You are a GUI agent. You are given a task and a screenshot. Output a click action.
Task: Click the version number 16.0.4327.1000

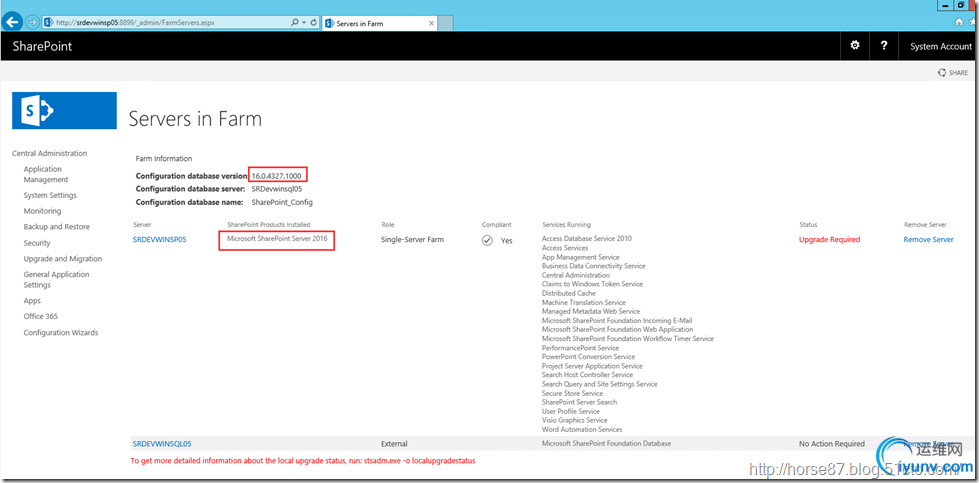(x=278, y=176)
